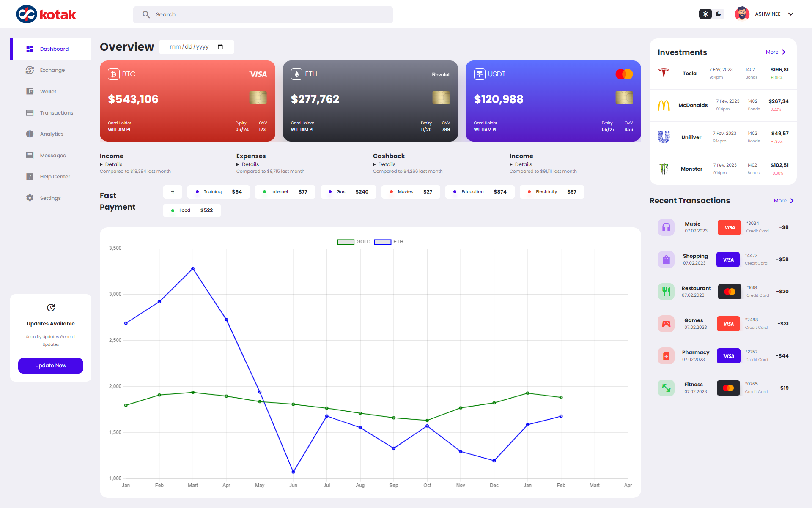Click the Search input field
Image resolution: width=812 pixels, height=508 pixels.
coord(263,14)
